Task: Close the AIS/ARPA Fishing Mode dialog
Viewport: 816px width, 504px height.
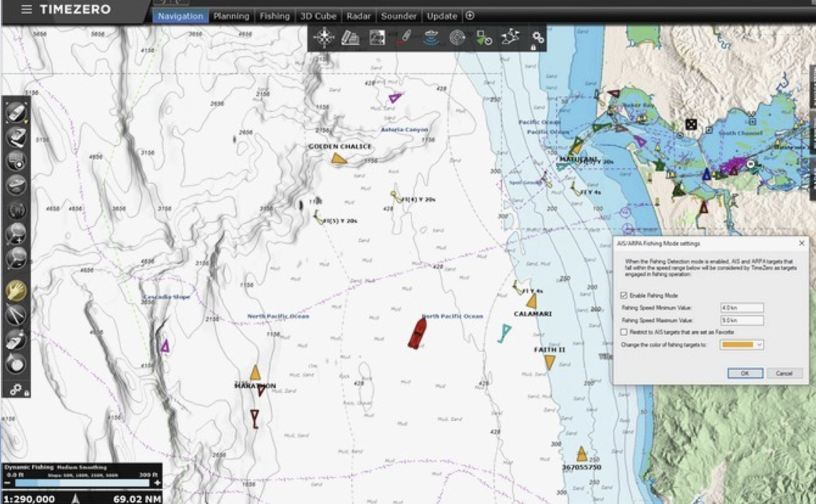Action: coord(801,244)
